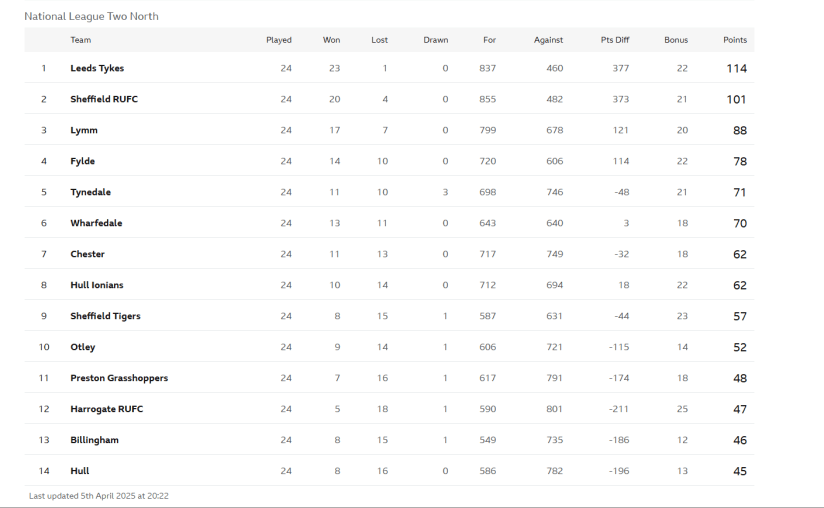Select Wharfedale in the standings
This screenshot has width=824, height=508.
click(x=96, y=223)
